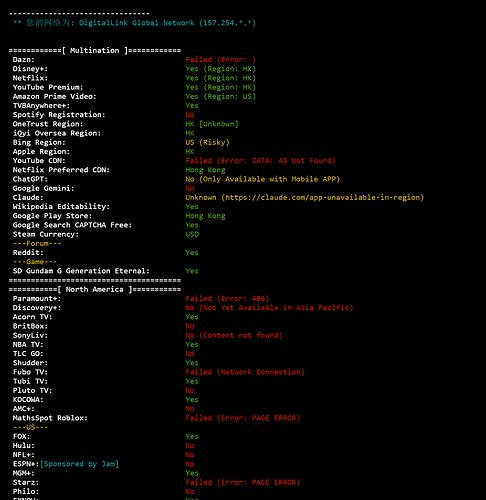
Task: Click the ---Game--- subheading
Action: (35, 262)
